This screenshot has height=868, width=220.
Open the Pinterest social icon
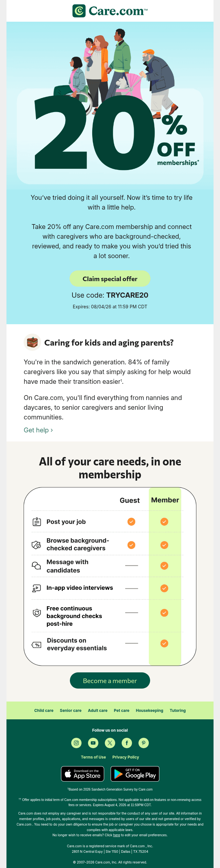tap(144, 743)
